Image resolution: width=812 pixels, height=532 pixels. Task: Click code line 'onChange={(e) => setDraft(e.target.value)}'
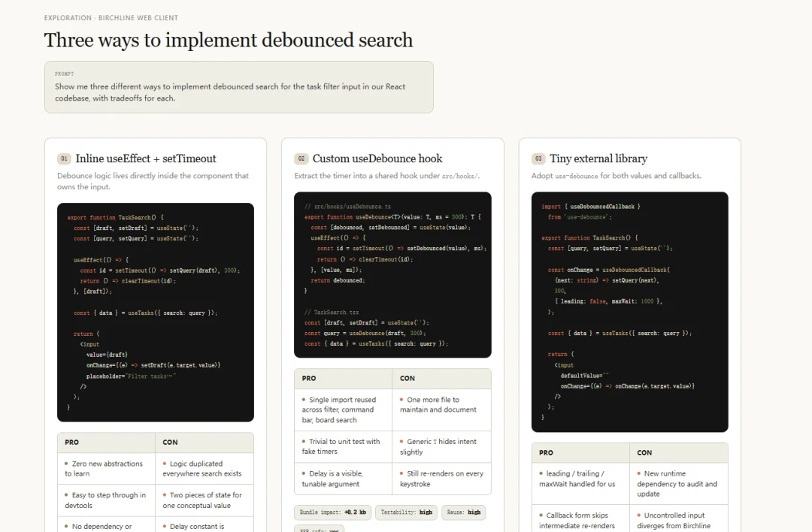click(x=153, y=365)
